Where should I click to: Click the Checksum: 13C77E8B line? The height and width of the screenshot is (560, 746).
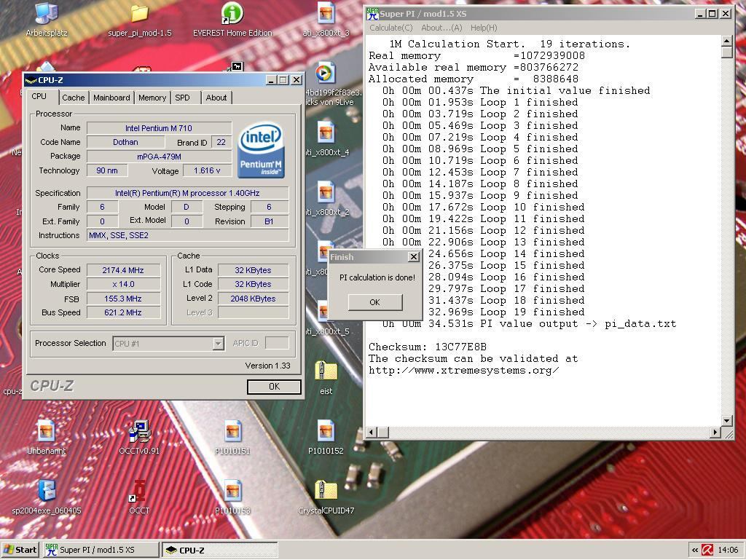pyautogui.click(x=428, y=347)
